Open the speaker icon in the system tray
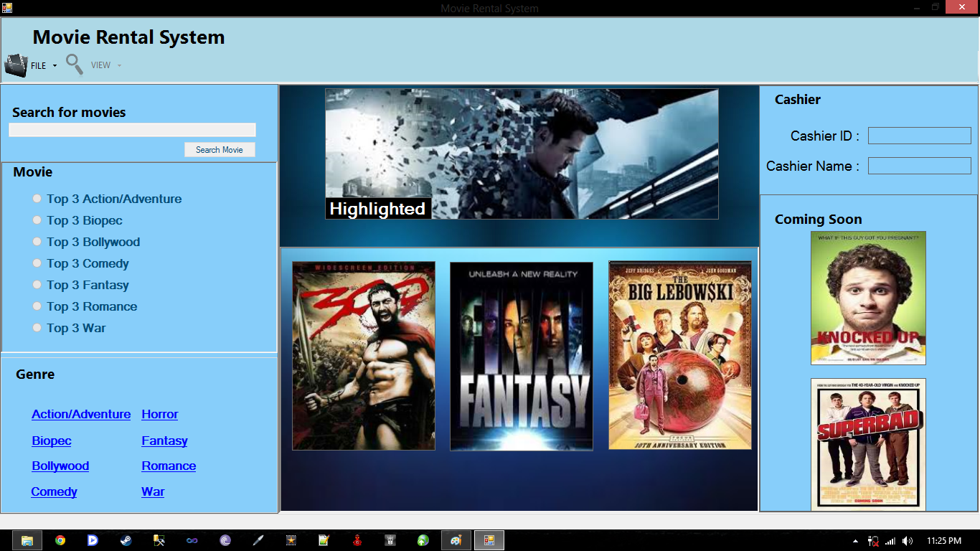The height and width of the screenshot is (551, 980). pos(907,541)
